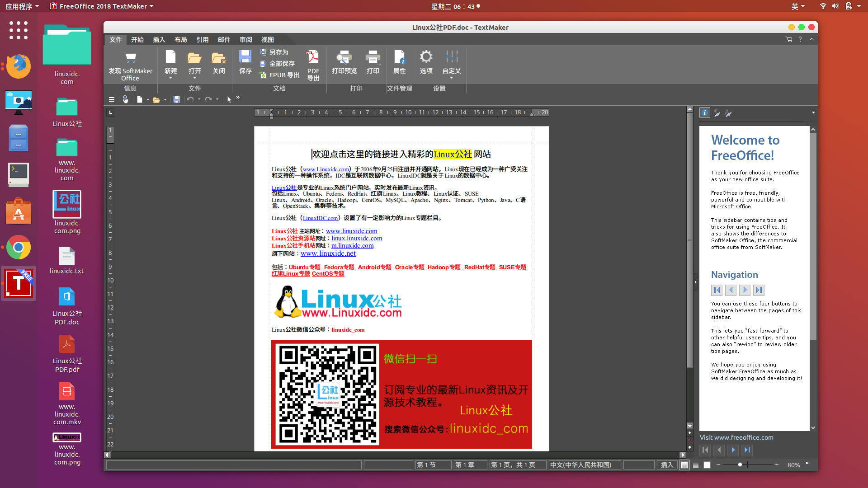This screenshot has width=868, height=488.
Task: Select the second sidebar tool tab icon
Action: pyautogui.click(x=717, y=113)
